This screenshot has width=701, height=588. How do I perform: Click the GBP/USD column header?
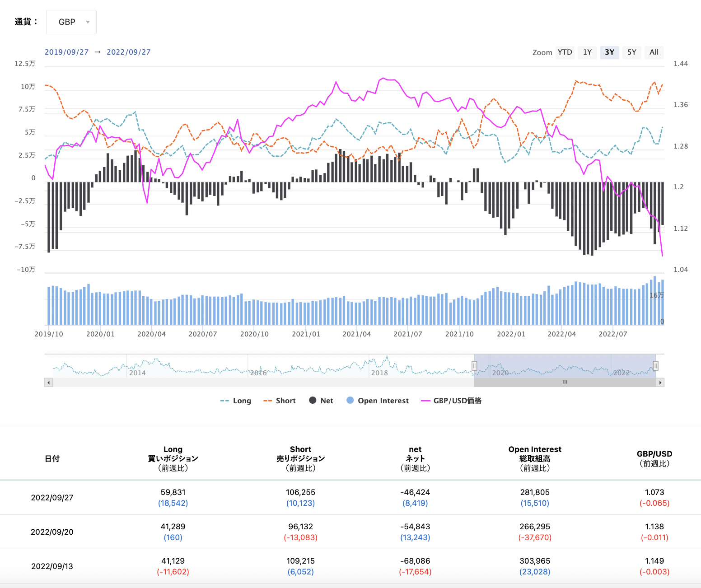(654, 458)
